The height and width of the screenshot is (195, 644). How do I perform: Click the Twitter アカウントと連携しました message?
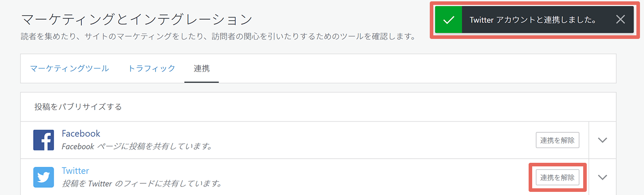click(533, 20)
